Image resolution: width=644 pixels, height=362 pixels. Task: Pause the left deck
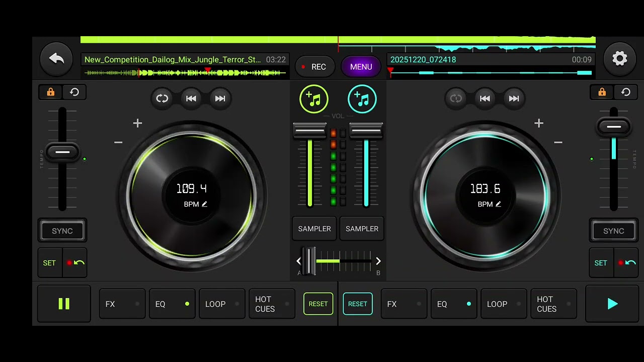click(64, 304)
